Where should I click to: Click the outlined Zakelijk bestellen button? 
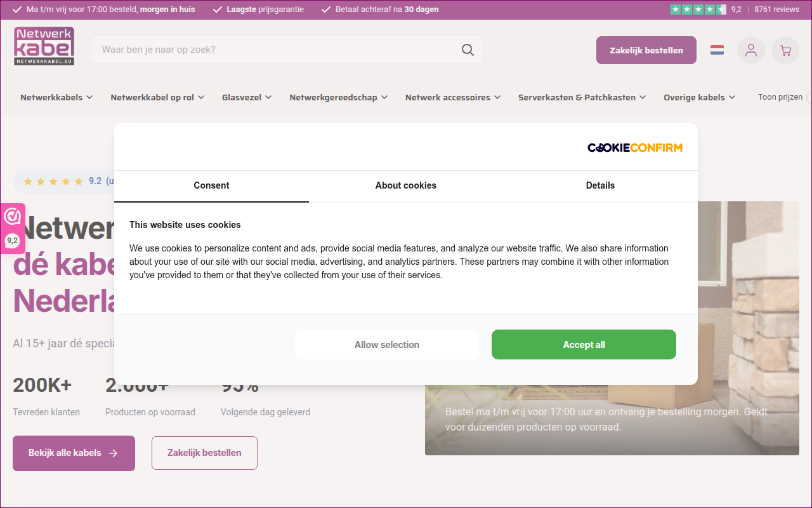[x=204, y=453]
